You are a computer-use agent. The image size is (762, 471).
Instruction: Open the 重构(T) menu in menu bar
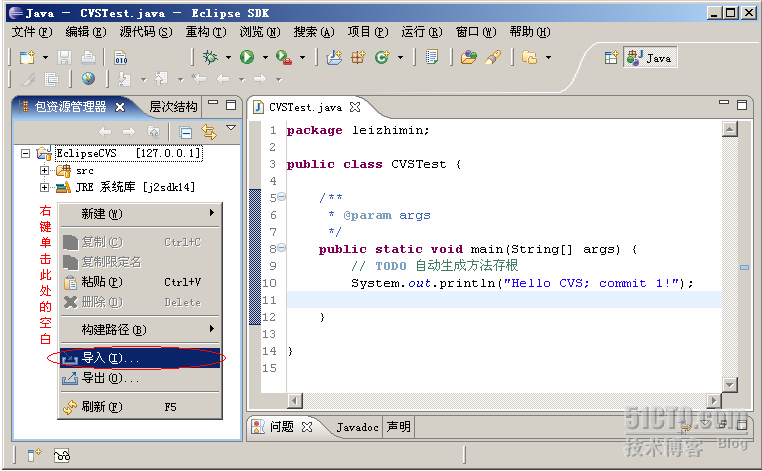(204, 32)
